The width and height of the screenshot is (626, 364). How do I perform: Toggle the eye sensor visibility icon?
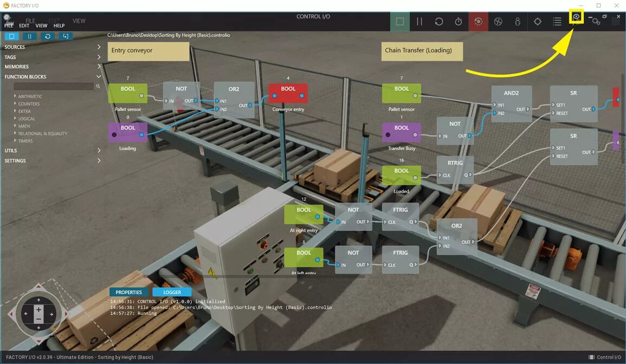pos(576,17)
